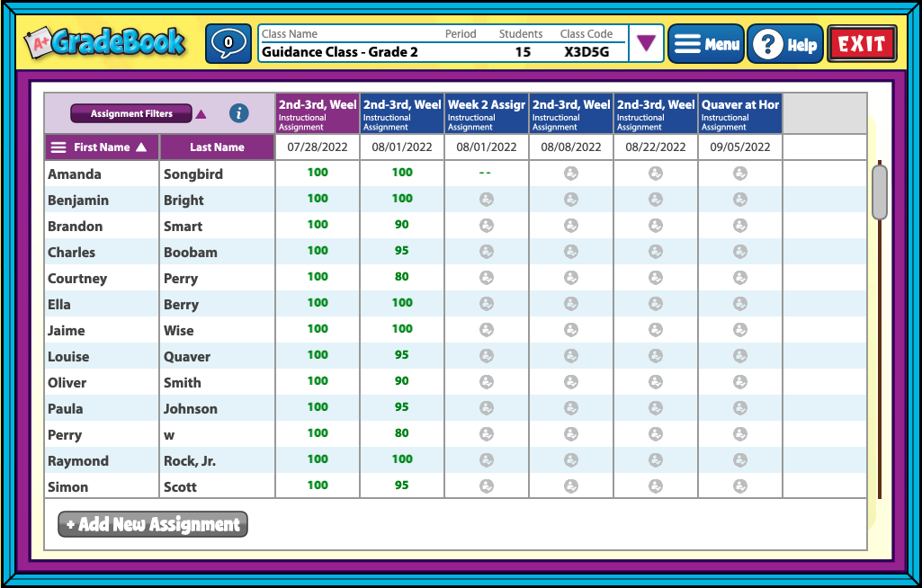Click the vertical scrollbar handle
922x588 pixels.
(x=880, y=192)
